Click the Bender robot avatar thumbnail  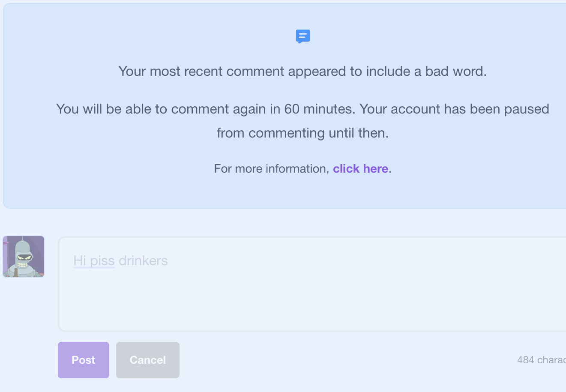pyautogui.click(x=24, y=257)
